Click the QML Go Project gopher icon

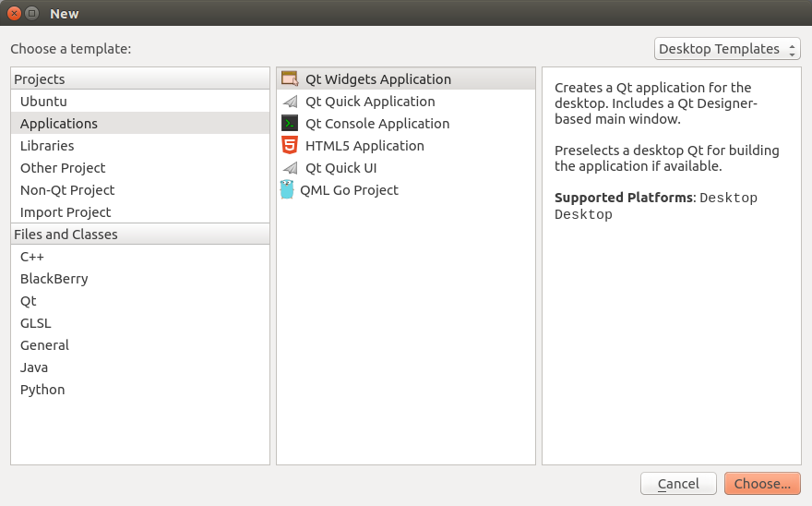click(287, 190)
